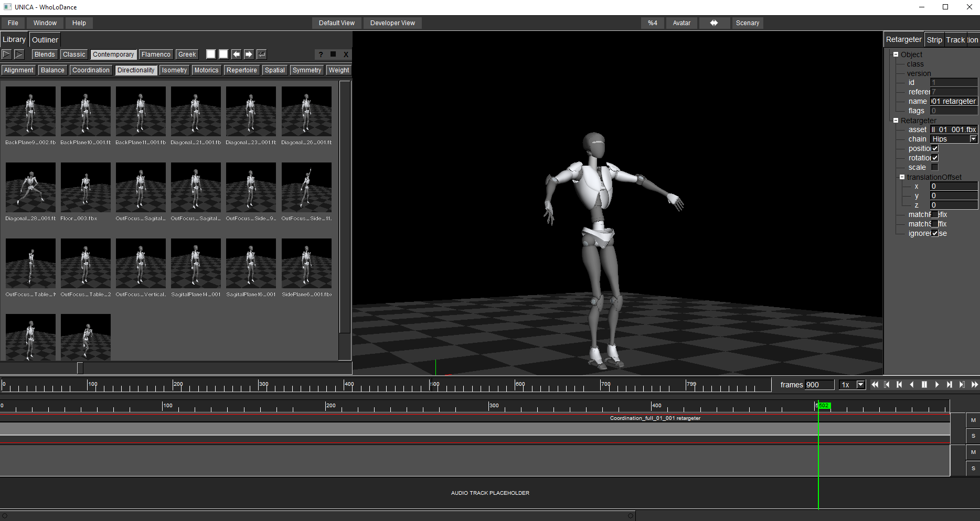This screenshot has width=980, height=521.
Task: Collapse the translationOffset tree node
Action: [902, 177]
